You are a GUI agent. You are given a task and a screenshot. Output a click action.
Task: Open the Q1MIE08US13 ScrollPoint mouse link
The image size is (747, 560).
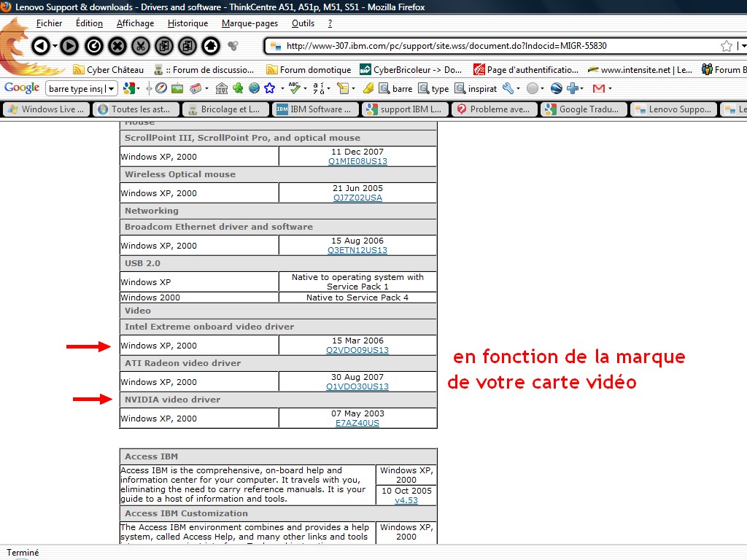(357, 161)
